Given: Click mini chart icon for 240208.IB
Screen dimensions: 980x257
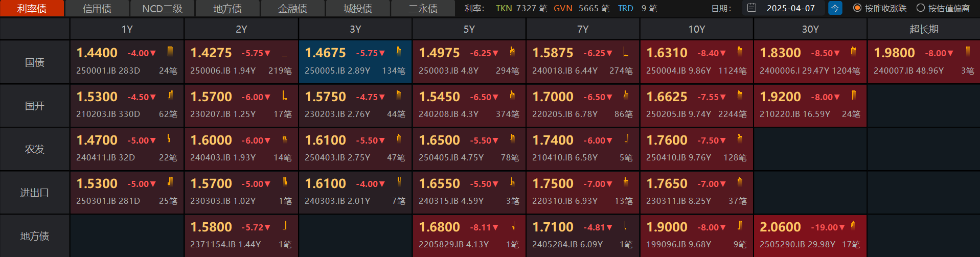Looking at the screenshot, I should [512, 96].
